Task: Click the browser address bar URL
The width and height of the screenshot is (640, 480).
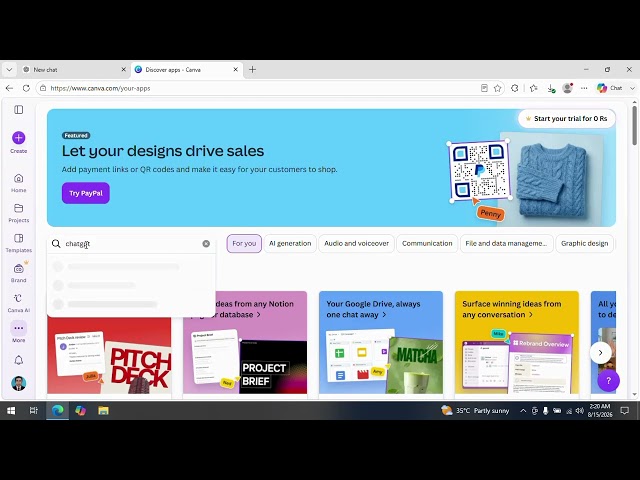Action: 100,88
